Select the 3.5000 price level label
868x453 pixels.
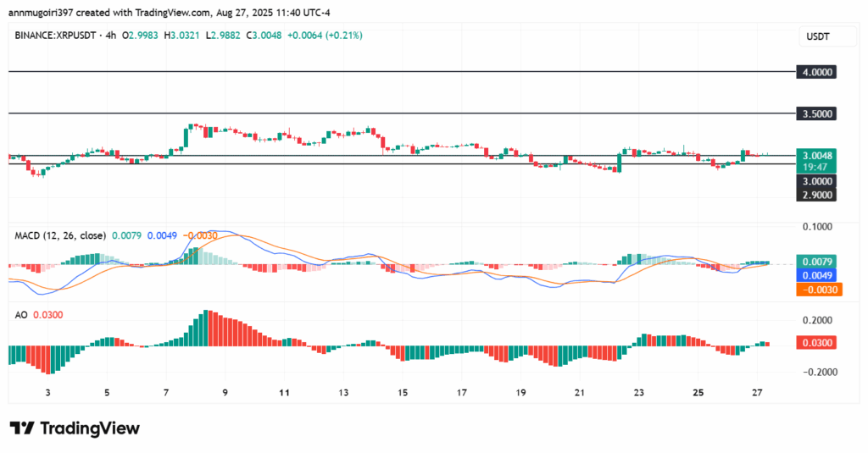816,114
